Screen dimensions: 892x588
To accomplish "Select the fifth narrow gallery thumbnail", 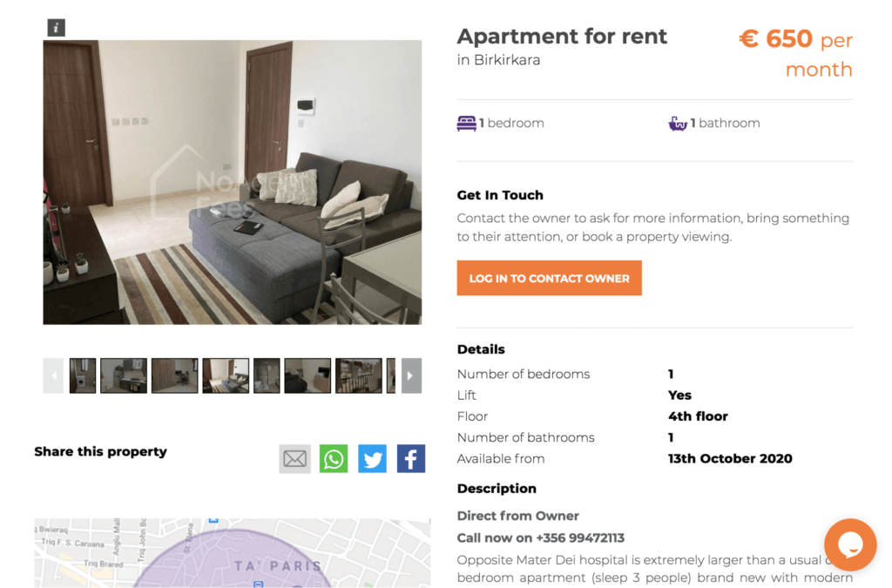I will [267, 375].
